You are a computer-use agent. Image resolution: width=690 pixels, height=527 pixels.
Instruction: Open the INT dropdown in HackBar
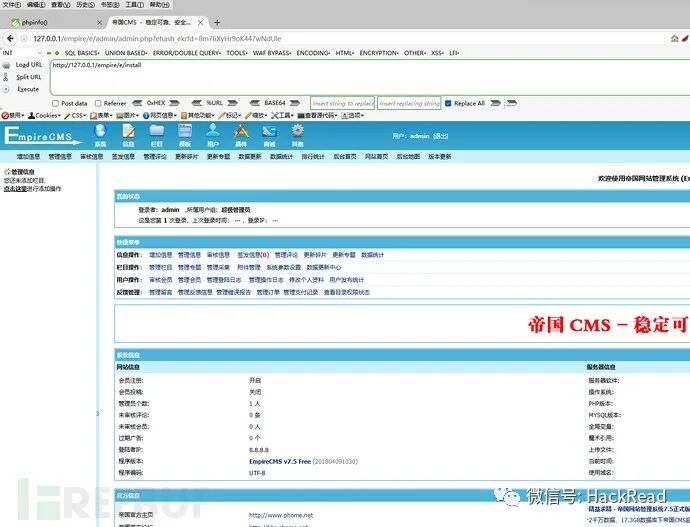(x=22, y=53)
